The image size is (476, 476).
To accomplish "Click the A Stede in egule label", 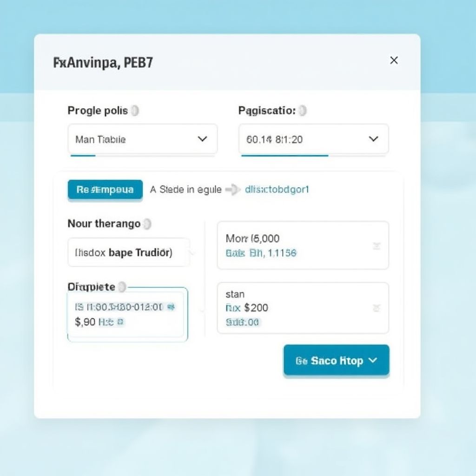I will click(186, 190).
